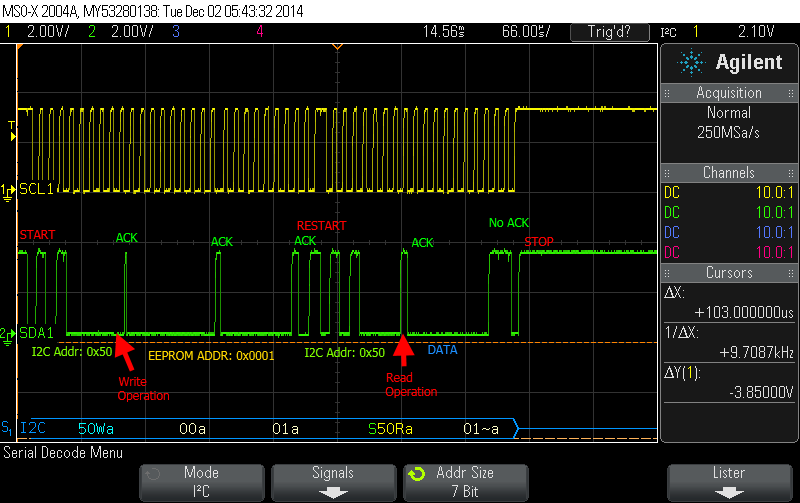Click the Cursors panel header
The image size is (800, 503).
pyautogui.click(x=729, y=273)
